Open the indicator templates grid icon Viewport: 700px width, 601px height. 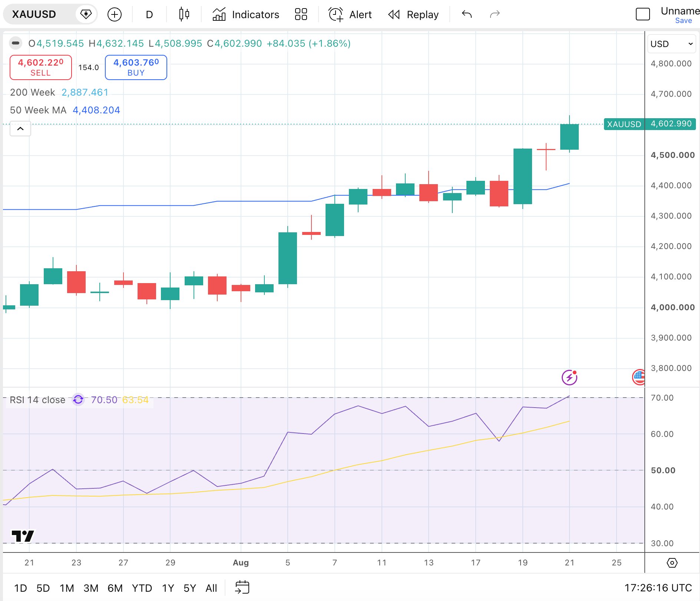[x=301, y=14]
